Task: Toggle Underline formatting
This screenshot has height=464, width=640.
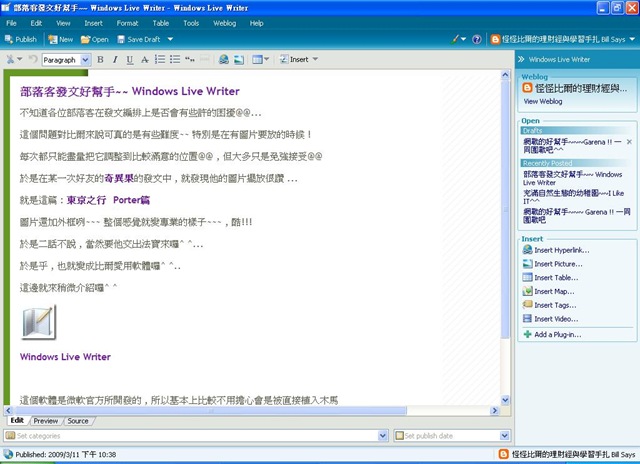Action: (130, 60)
